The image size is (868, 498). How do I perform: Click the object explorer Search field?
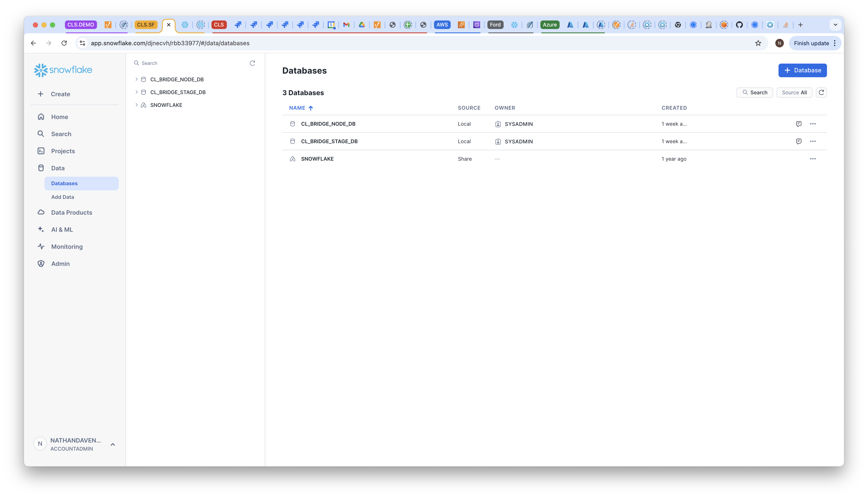(192, 63)
